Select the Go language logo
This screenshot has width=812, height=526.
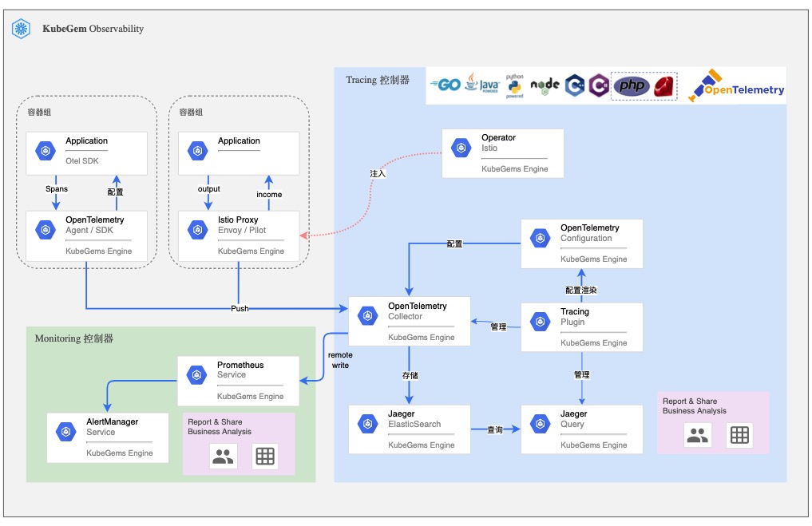pyautogui.click(x=446, y=85)
